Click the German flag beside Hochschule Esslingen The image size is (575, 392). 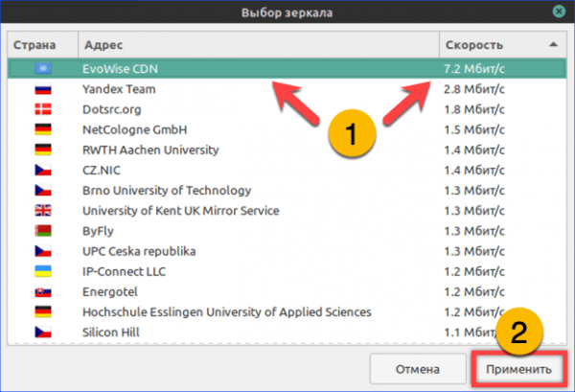coord(43,311)
